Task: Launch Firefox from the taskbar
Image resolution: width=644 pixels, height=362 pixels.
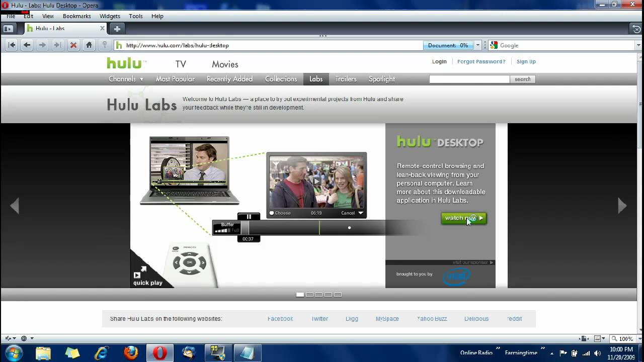Action: pyautogui.click(x=131, y=353)
